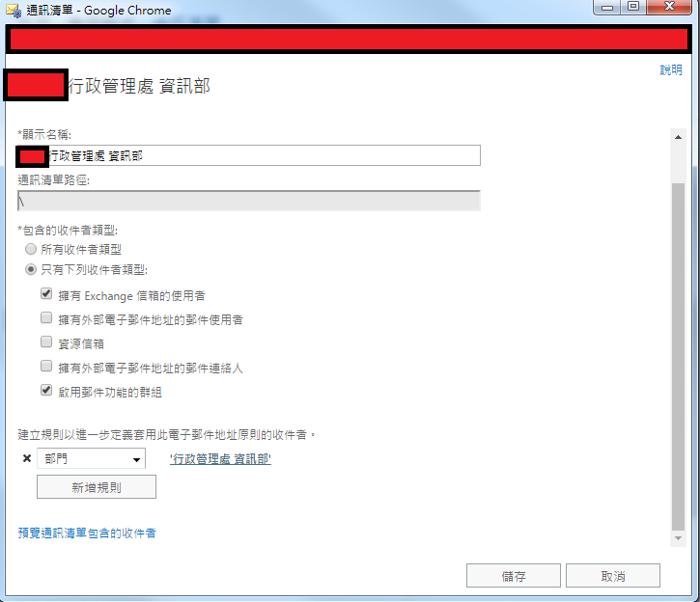Open the '行政管理處 資訊部' rule value link

pyautogui.click(x=220, y=459)
